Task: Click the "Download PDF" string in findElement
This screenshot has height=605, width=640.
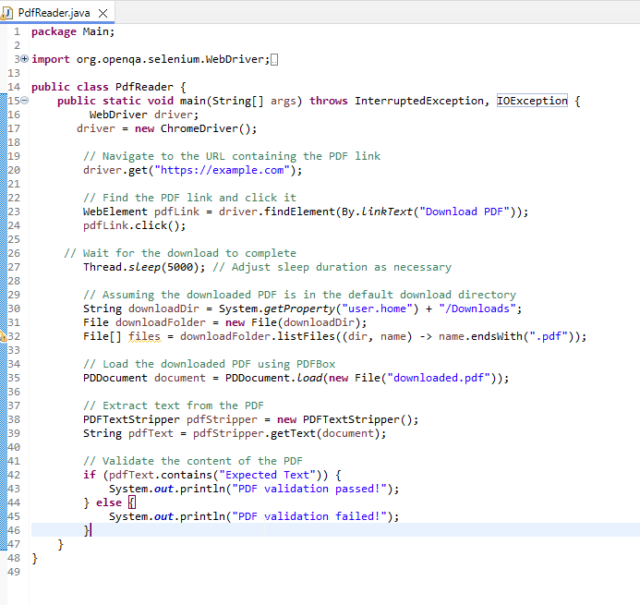Action: (x=467, y=211)
